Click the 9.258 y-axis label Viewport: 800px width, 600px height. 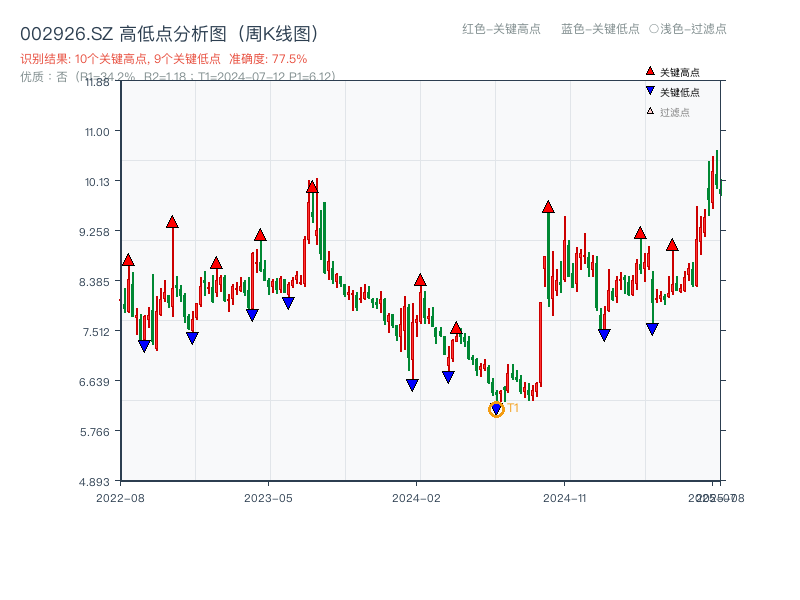point(94,232)
